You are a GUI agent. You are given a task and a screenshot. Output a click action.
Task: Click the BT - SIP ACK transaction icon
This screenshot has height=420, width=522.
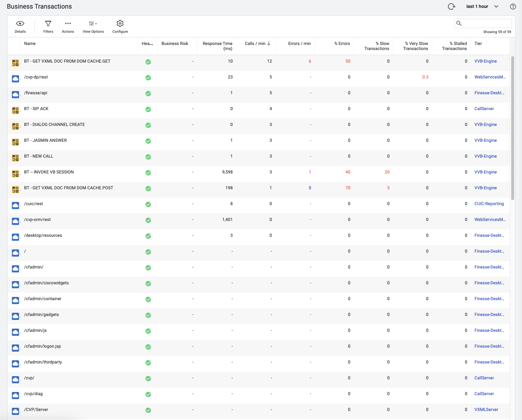coord(15,110)
